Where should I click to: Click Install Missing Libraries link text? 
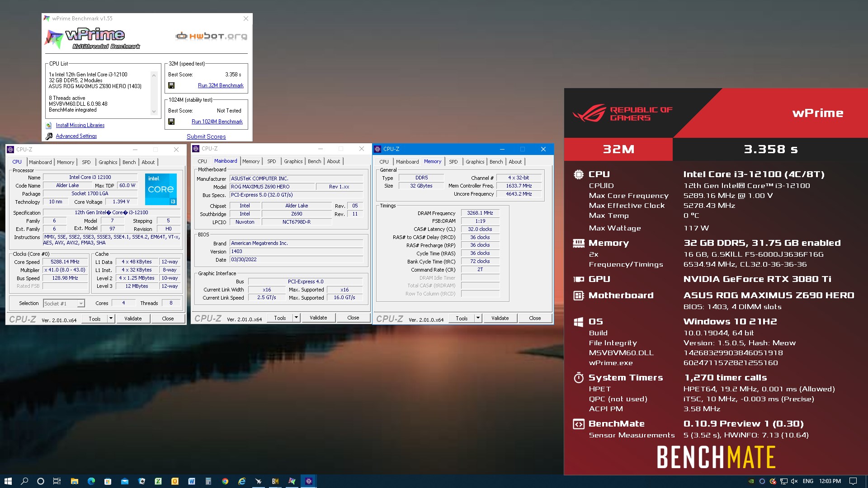tap(80, 126)
